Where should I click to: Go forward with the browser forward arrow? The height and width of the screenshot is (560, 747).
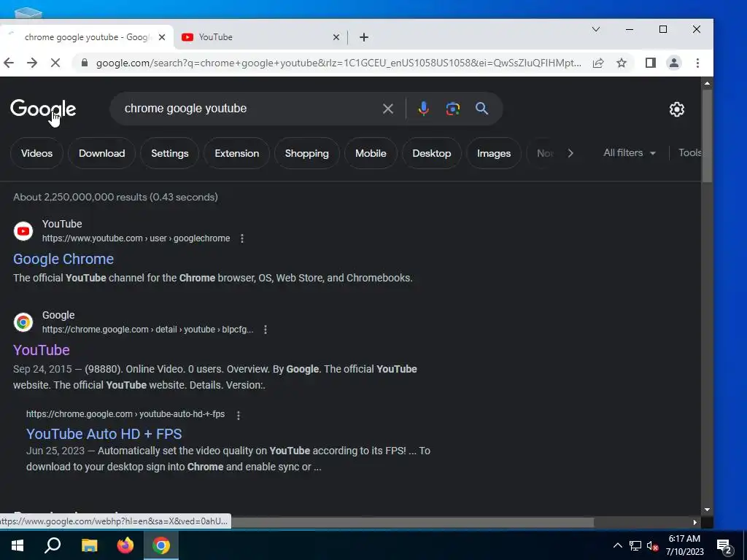pos(32,63)
